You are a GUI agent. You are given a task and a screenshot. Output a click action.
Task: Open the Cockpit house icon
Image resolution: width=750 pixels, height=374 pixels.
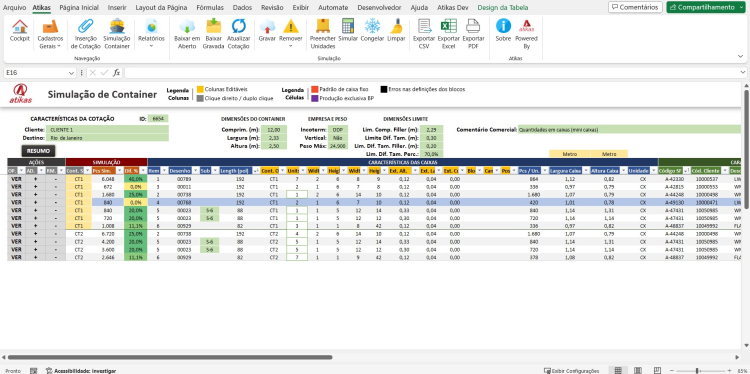tap(20, 26)
